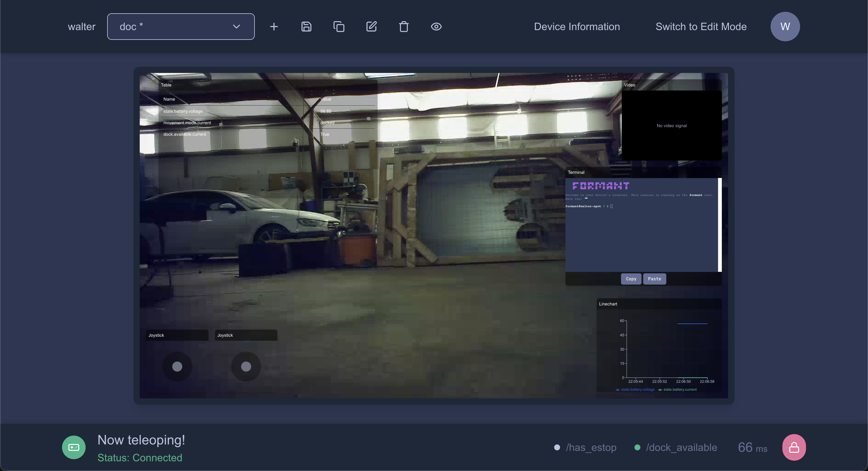Duplicate the configuration with copy icon
Screen dimensions: 868x471
[339, 27]
